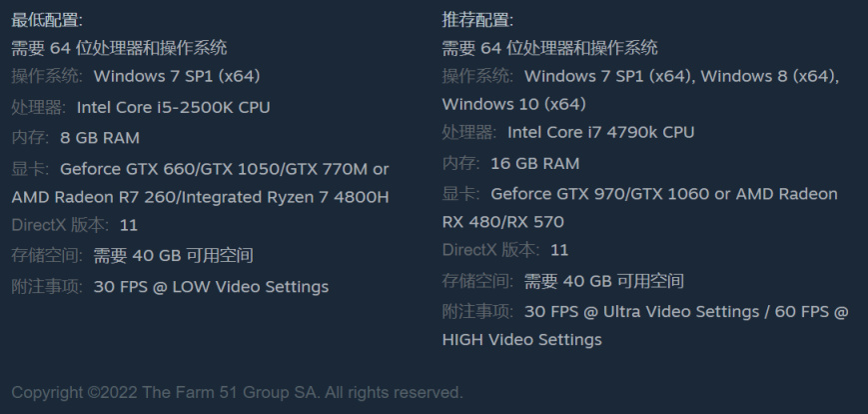
Task: Click the 推荐配置 heading
Action: (477, 19)
